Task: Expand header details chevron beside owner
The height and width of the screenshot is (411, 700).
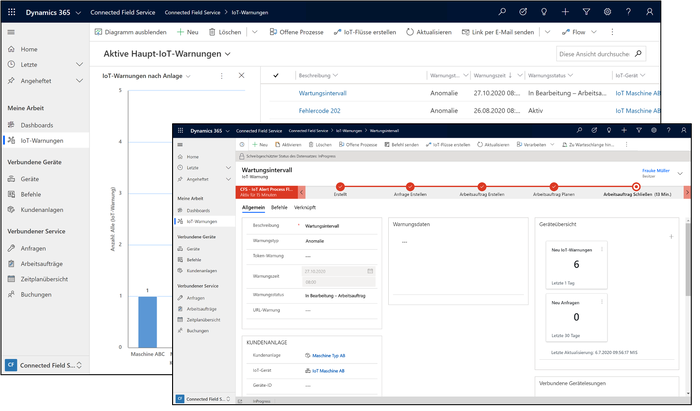Action: 680,173
